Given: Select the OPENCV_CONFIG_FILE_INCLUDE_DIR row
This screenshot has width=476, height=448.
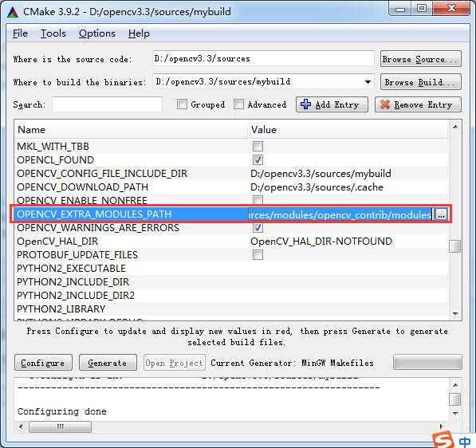Looking at the screenshot, I should pos(230,174).
